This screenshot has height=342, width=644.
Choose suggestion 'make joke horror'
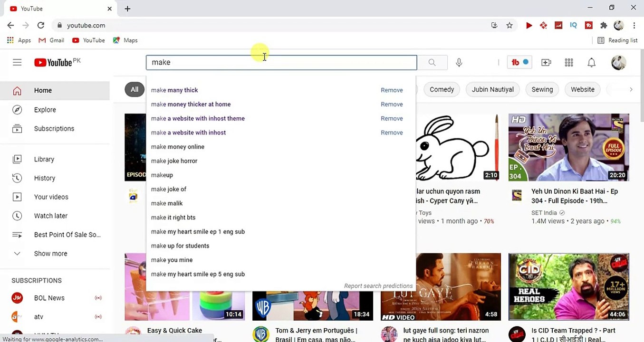pyautogui.click(x=281, y=161)
